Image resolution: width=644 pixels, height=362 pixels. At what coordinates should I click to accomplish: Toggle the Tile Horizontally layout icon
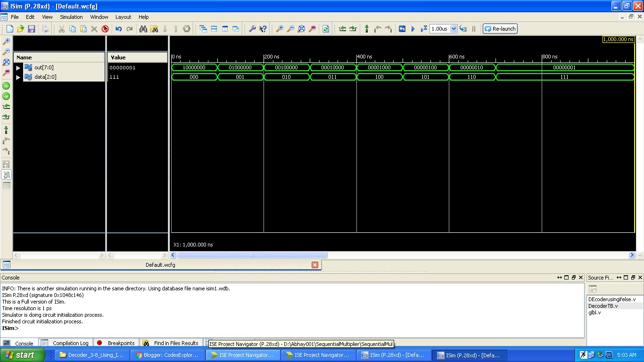pos(214,29)
